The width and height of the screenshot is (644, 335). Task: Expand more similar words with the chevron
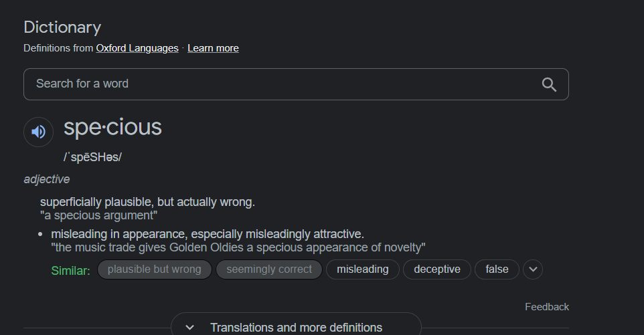533,269
